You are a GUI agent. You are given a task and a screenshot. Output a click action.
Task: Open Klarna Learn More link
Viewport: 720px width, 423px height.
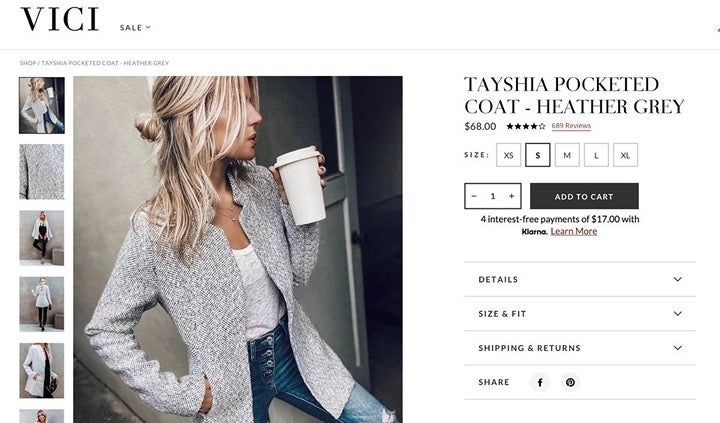[574, 231]
